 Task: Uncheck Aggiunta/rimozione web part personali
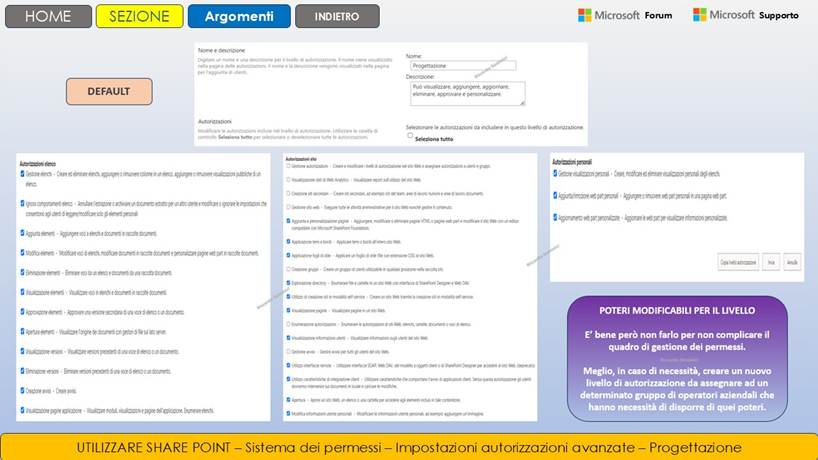(555, 196)
